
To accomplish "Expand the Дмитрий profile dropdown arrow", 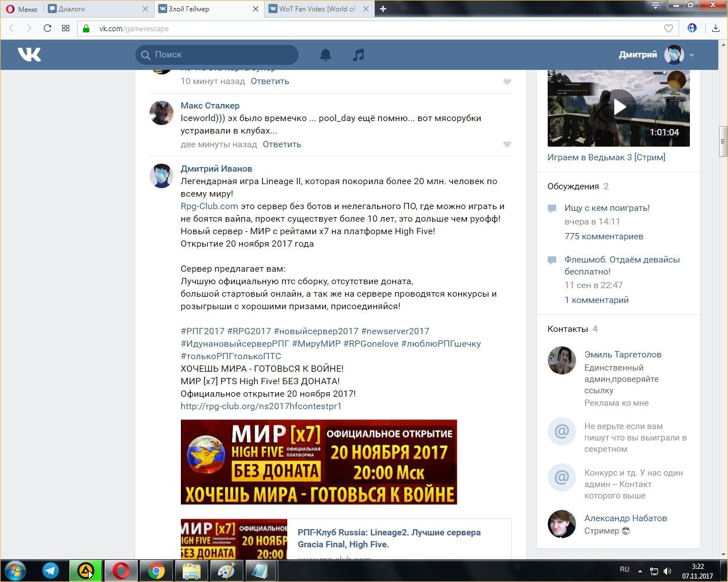I will (692, 55).
